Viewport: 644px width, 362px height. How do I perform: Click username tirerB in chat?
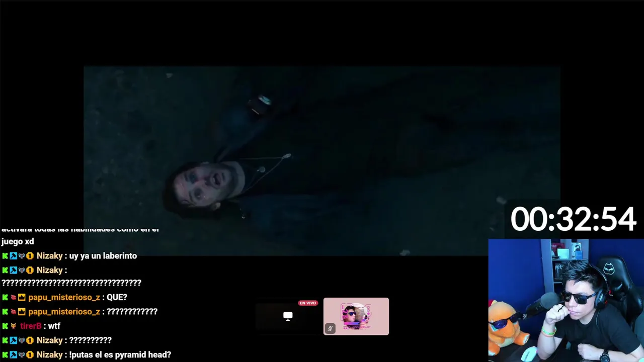31,326
